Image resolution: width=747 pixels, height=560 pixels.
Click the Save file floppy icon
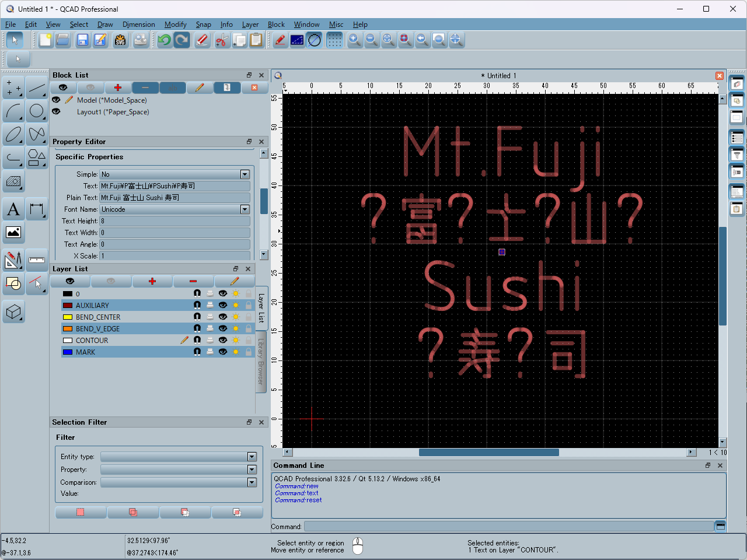tap(82, 40)
